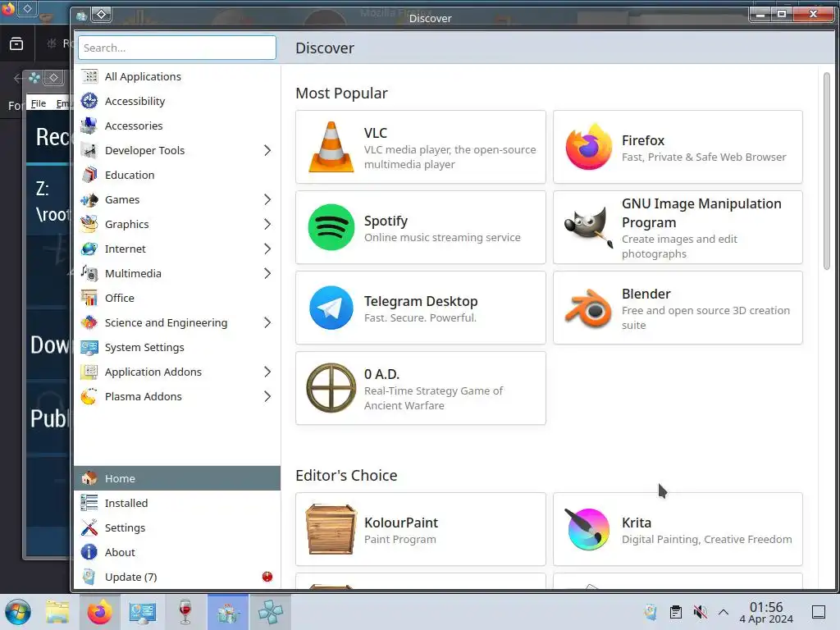
Task: Click the Search field in Discover
Action: pyautogui.click(x=177, y=48)
